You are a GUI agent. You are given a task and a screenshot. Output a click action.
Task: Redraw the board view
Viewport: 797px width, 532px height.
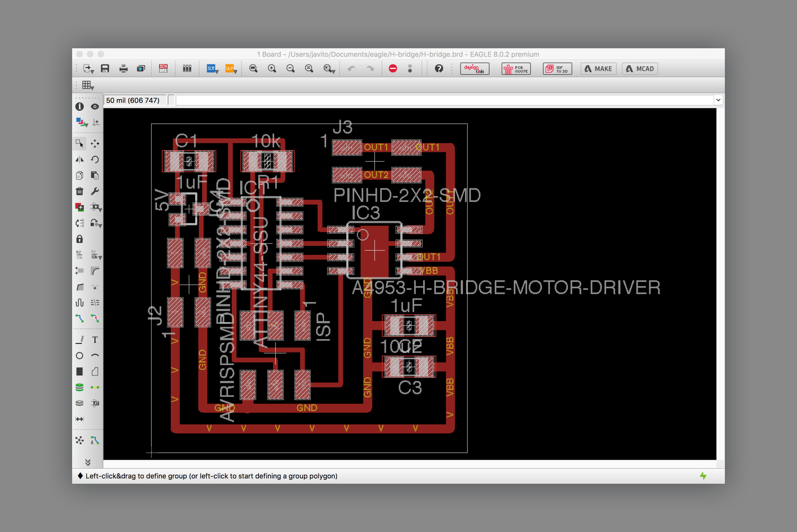[x=309, y=68]
